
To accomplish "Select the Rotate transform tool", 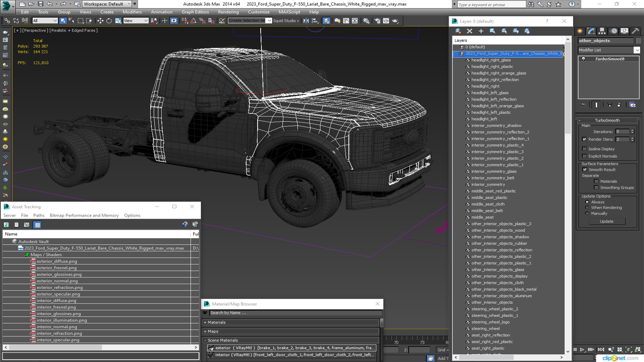I will (x=109, y=21).
